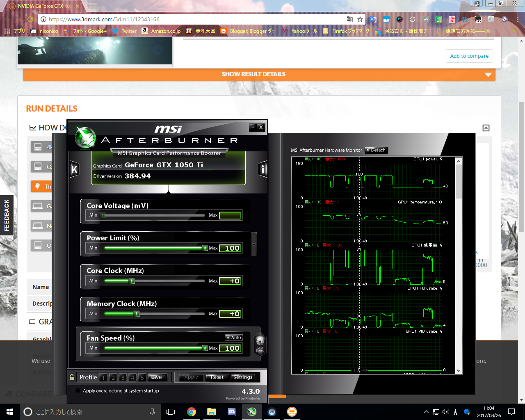Select Afterburner profile slot 2
525x420 pixels.
click(113, 378)
